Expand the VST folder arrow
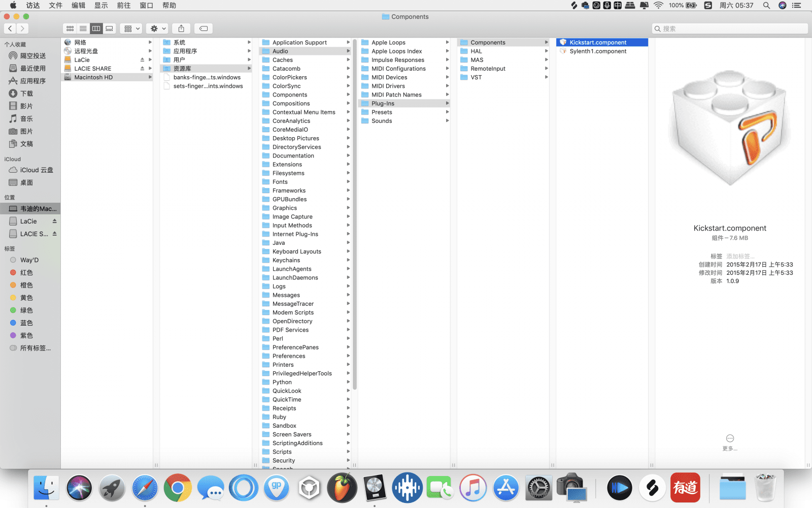This screenshot has height=508, width=812. point(546,77)
